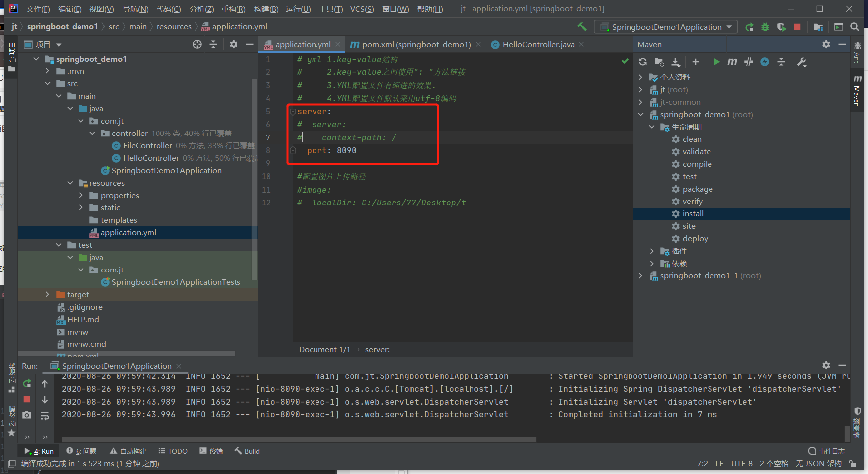
Task: Run SpringbootDemo1Application from the top toolbar
Action: pos(749,27)
